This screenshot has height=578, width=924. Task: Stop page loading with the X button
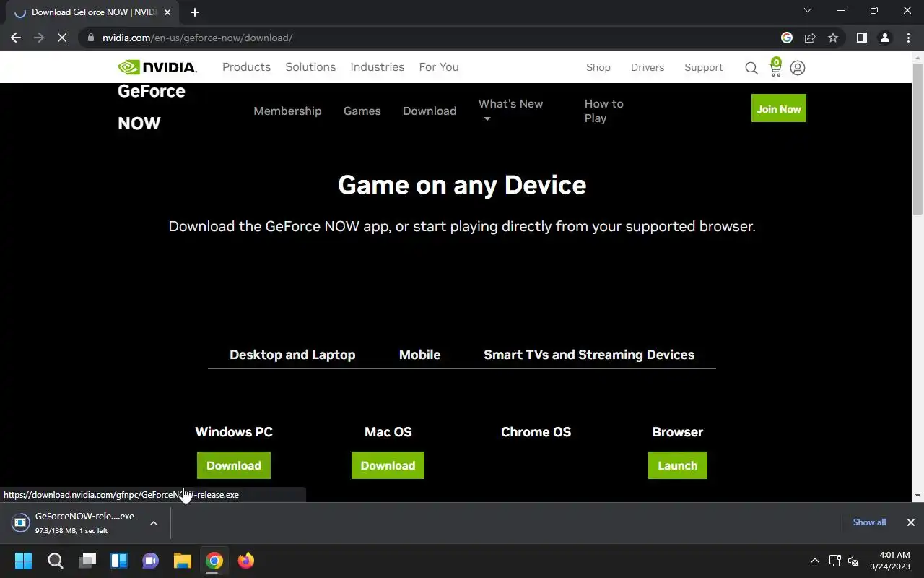(62, 38)
